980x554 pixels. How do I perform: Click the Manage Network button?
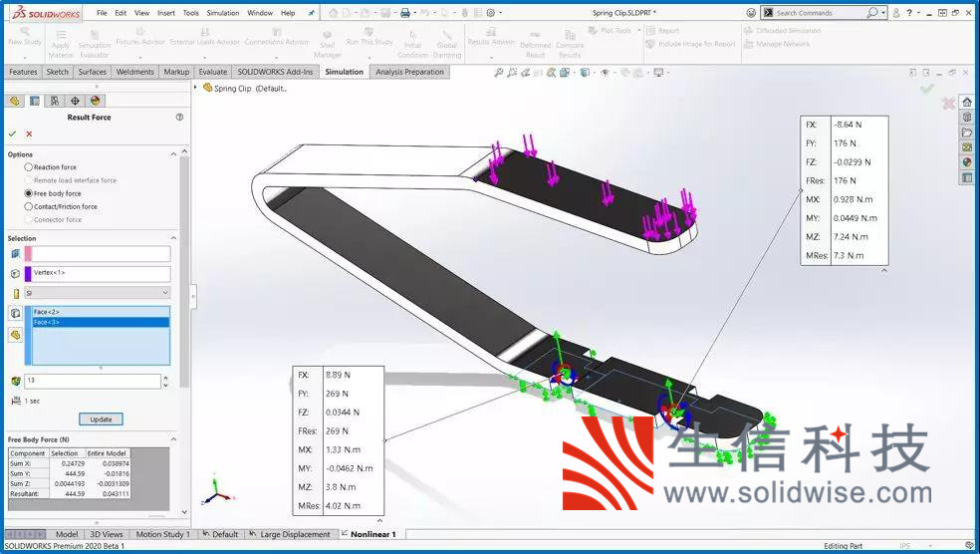point(777,44)
